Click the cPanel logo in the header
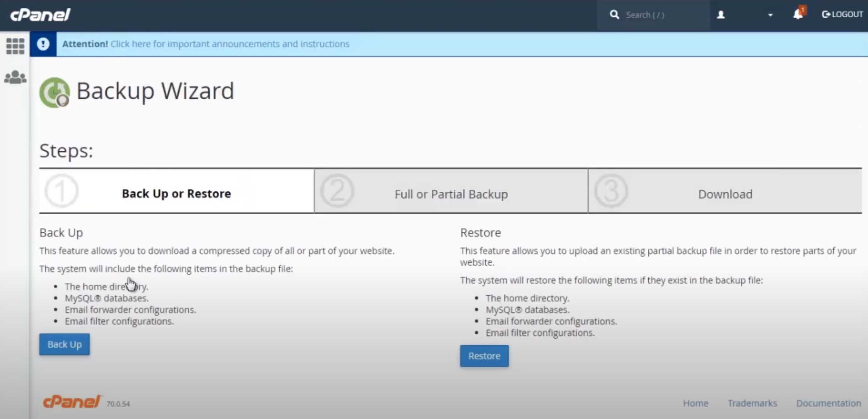The height and width of the screenshot is (419, 868). tap(40, 14)
